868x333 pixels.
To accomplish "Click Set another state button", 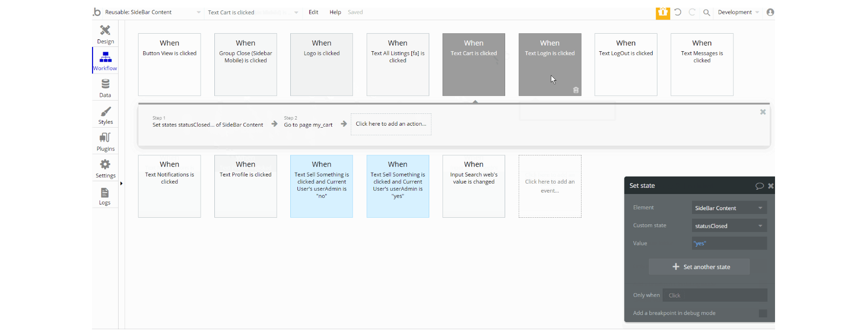I will click(699, 267).
